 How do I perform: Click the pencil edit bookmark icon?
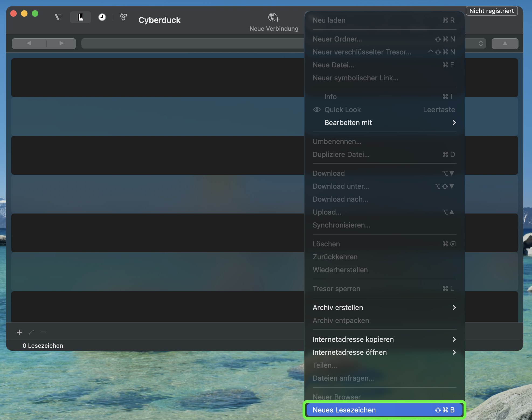[32, 332]
